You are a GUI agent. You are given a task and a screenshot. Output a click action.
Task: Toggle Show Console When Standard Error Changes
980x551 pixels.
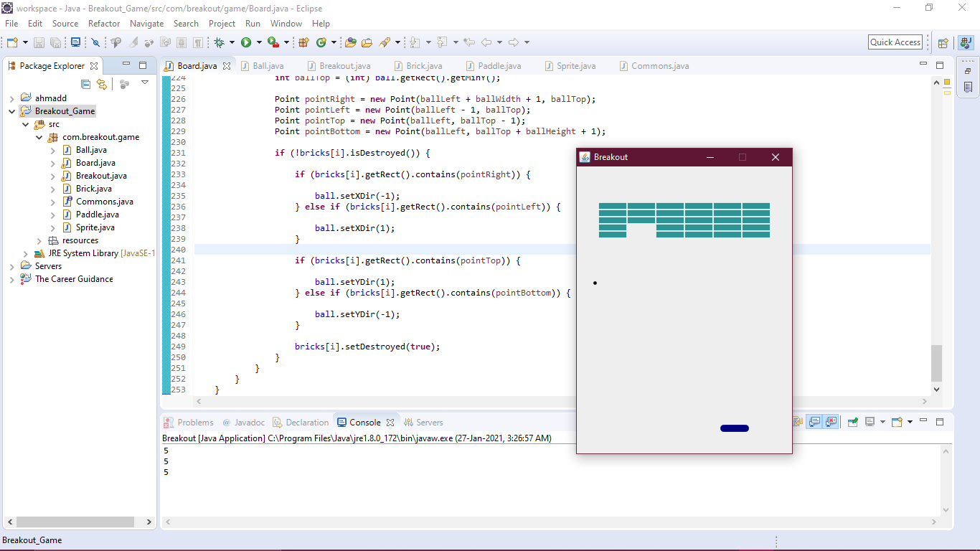tap(831, 422)
